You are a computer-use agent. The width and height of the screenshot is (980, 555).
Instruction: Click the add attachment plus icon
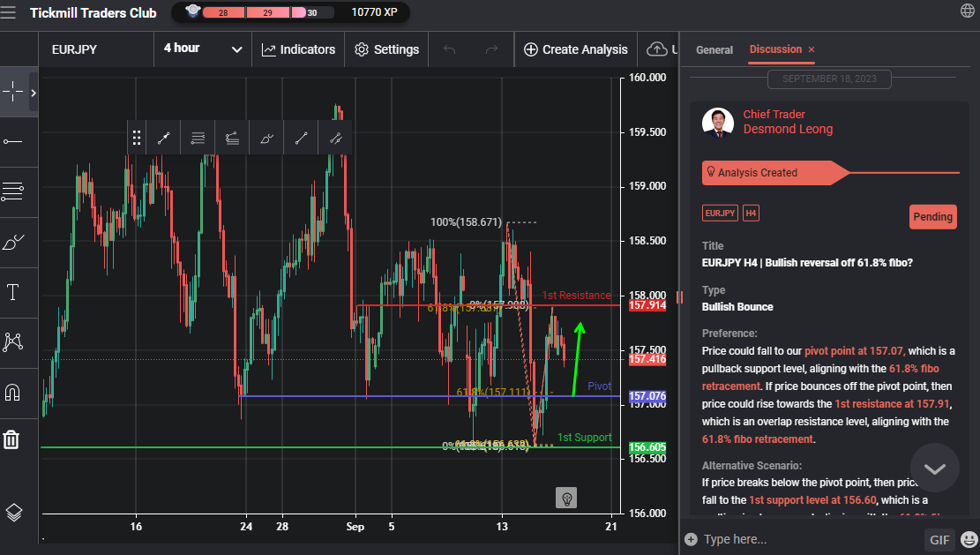click(691, 539)
